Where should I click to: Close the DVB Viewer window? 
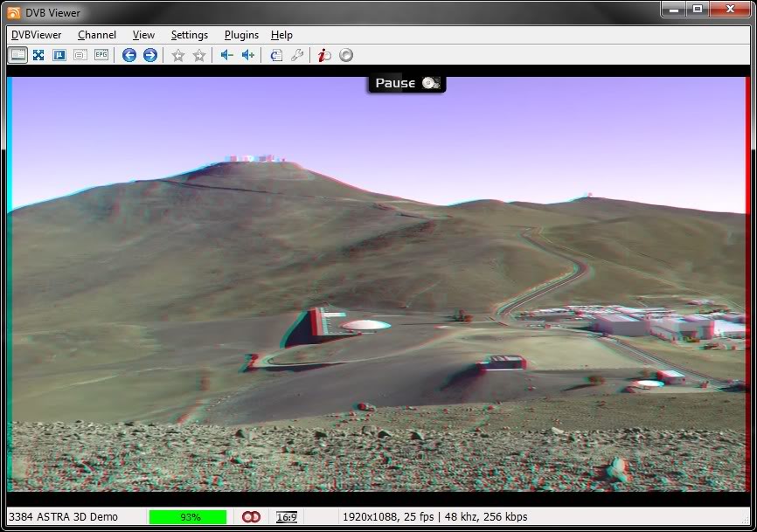[x=730, y=9]
